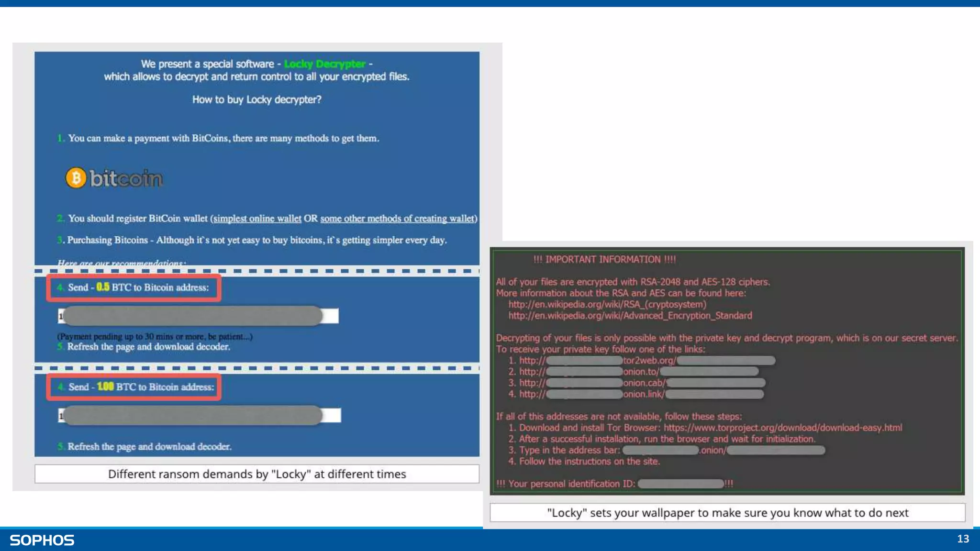
Task: Click the green 'Locky Decrypter' text
Action: pyautogui.click(x=324, y=64)
